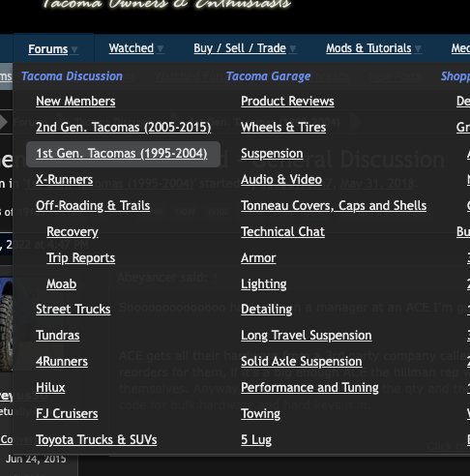Open Long Travel Suspension forum

point(307,336)
